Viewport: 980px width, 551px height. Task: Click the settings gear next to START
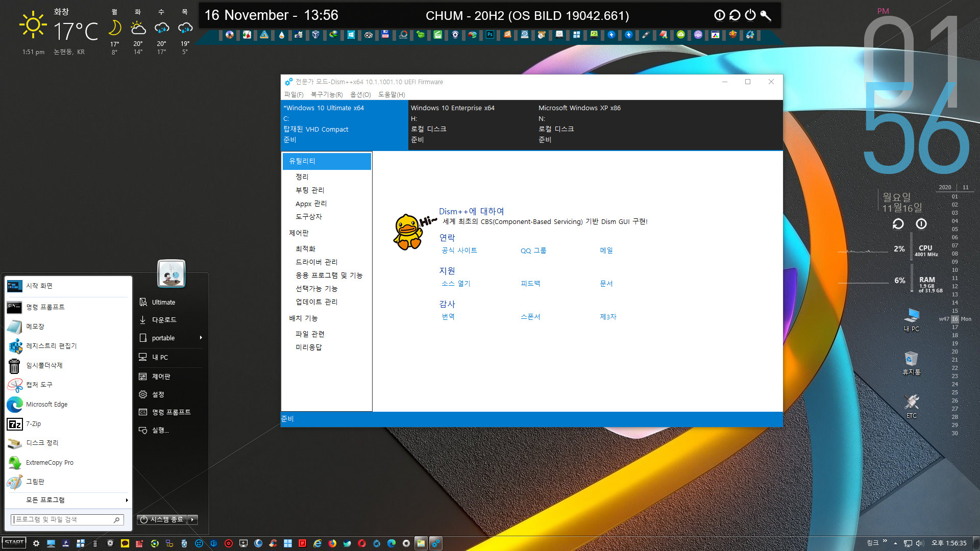point(36,543)
